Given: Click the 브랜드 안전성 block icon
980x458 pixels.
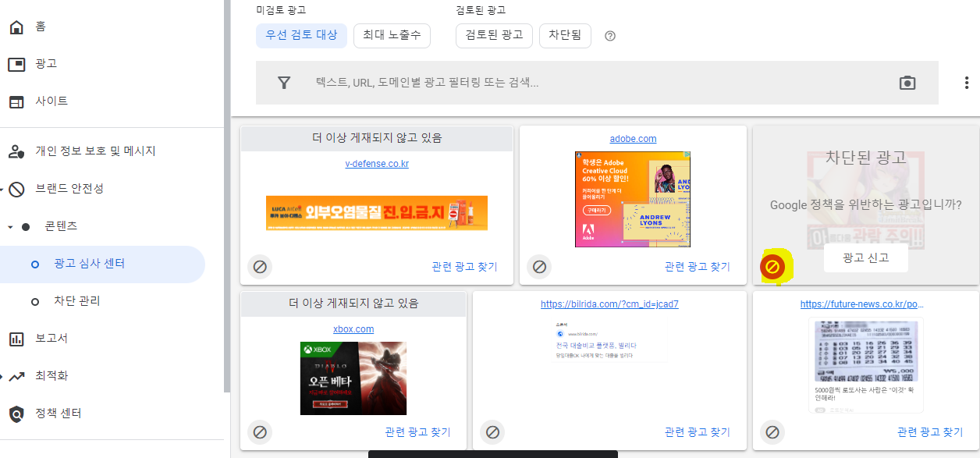Looking at the screenshot, I should coord(16,189).
